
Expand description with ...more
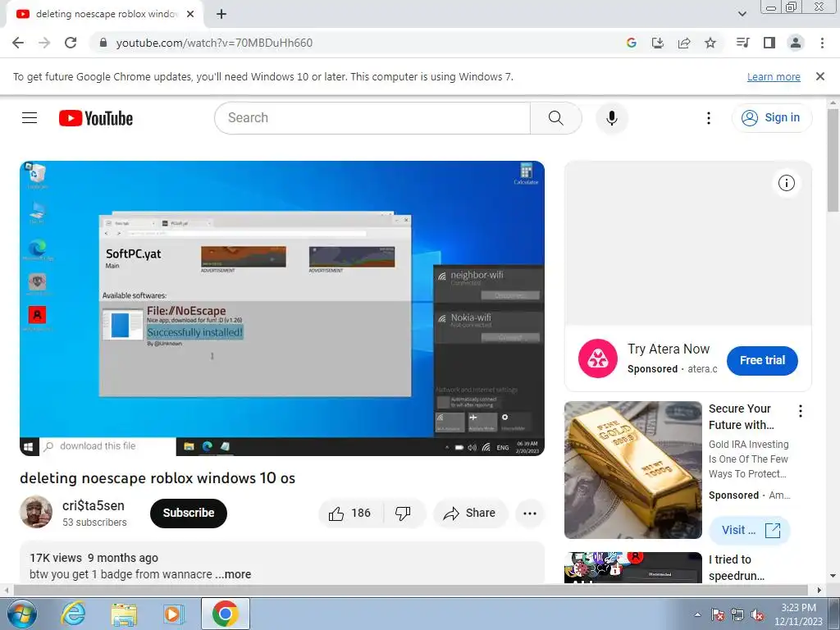pyautogui.click(x=233, y=574)
